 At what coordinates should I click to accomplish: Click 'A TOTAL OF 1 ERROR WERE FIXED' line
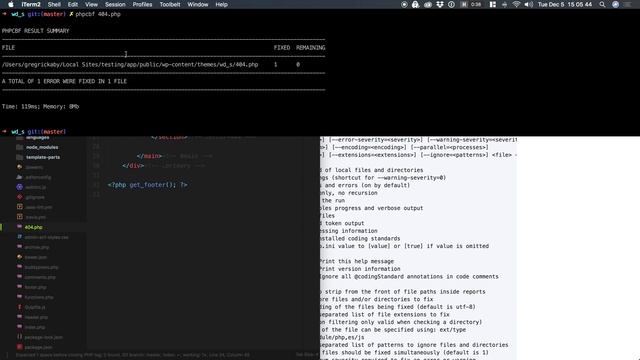pos(64,81)
